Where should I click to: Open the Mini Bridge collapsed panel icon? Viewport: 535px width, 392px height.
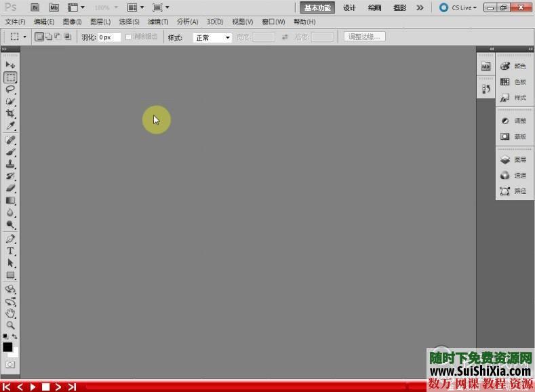pos(486,66)
